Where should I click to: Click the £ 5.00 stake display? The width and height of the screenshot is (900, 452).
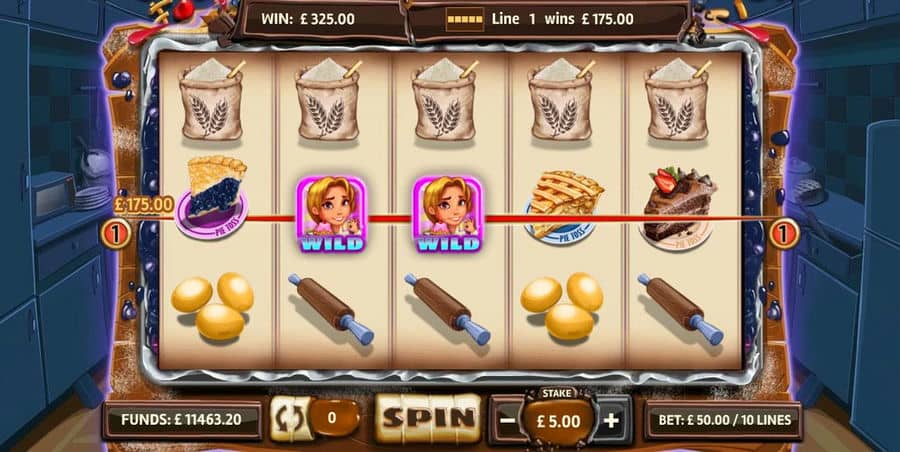click(558, 421)
